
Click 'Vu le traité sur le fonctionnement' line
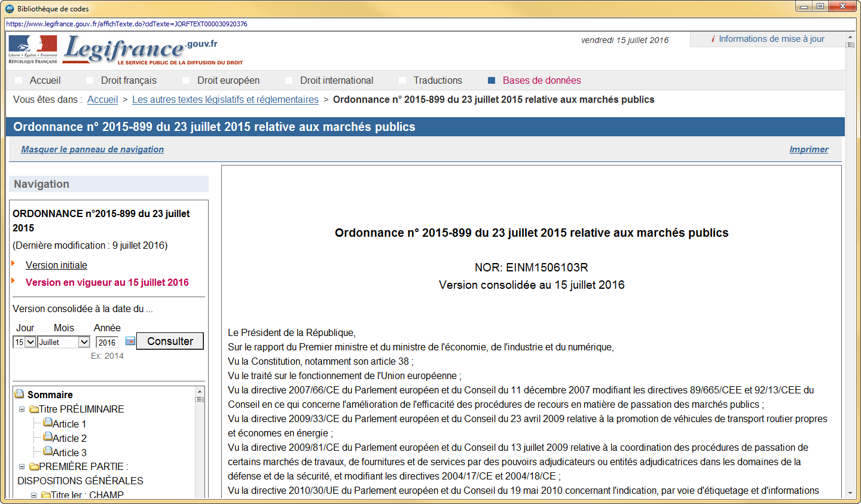click(x=344, y=375)
